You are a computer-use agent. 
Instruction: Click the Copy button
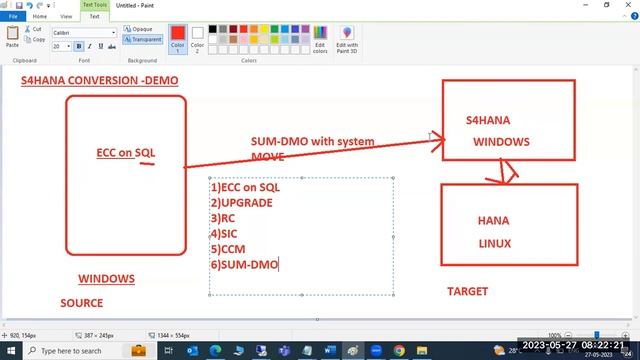pyautogui.click(x=35, y=40)
